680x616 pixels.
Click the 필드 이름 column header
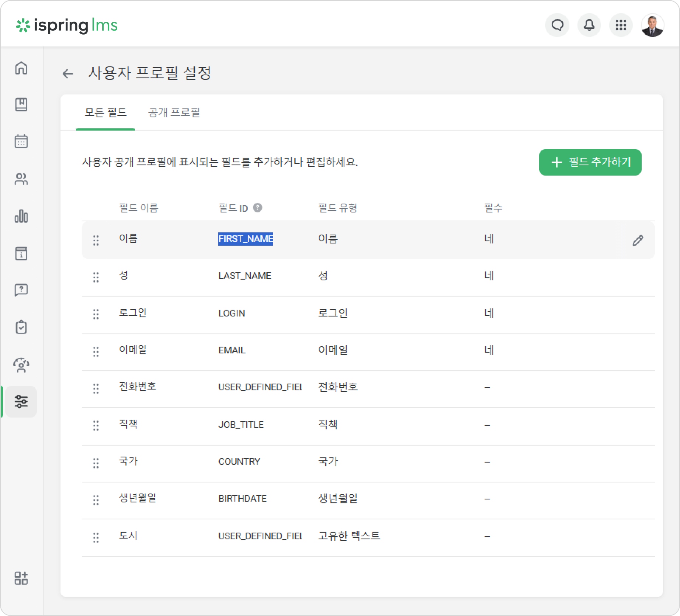coord(139,208)
